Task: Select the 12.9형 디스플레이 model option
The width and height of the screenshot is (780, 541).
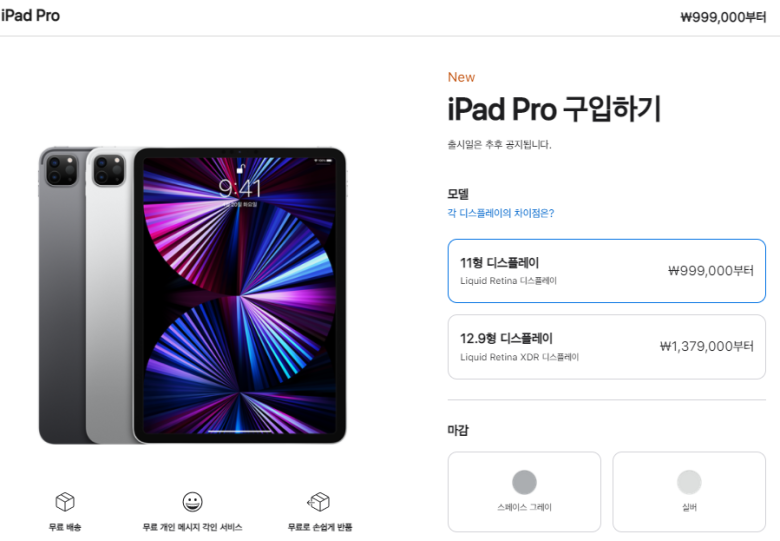Action: [606, 347]
